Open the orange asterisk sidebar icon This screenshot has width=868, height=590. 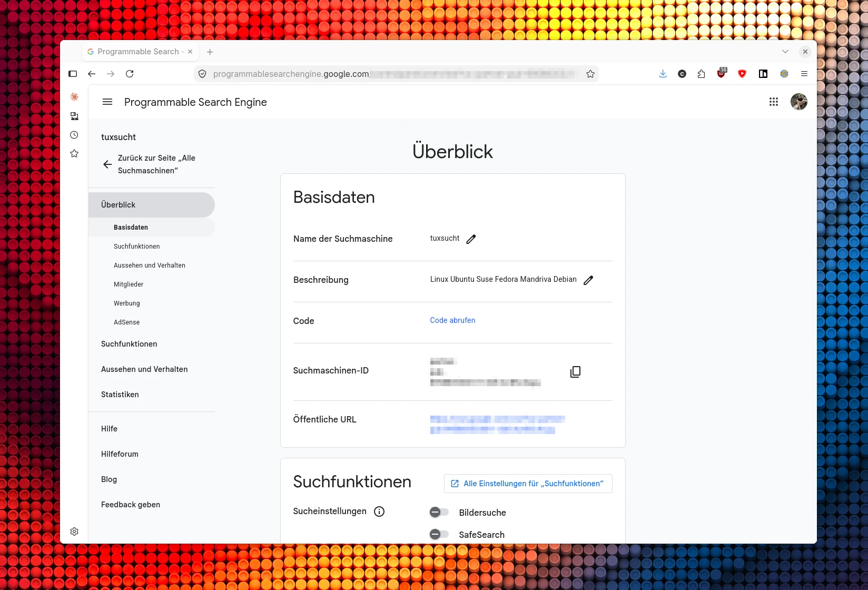pyautogui.click(x=74, y=97)
